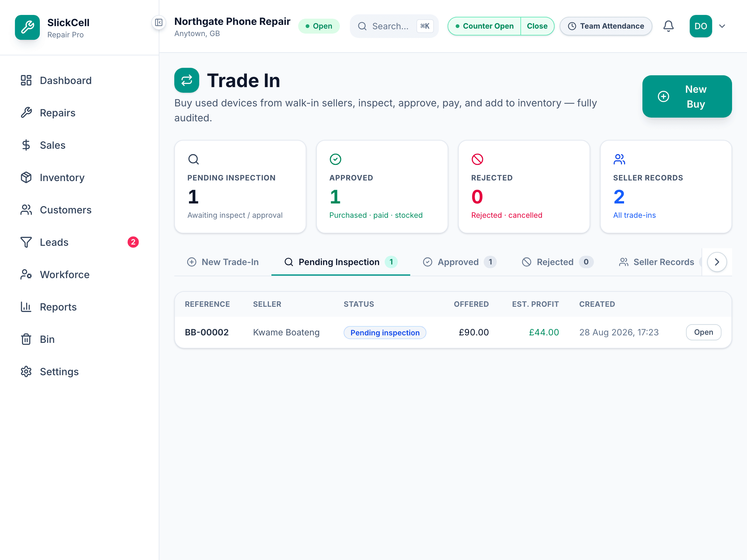Open Dashboard in the sidebar
Viewport: 747px width, 560px height.
point(80,80)
